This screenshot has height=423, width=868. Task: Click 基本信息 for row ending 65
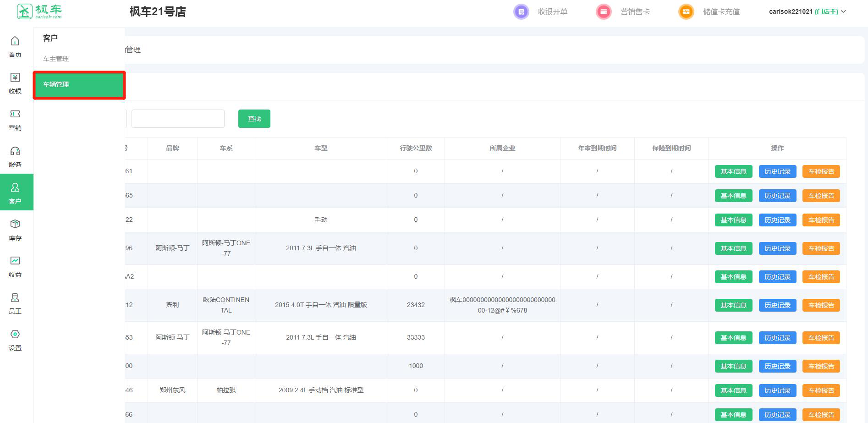click(733, 196)
